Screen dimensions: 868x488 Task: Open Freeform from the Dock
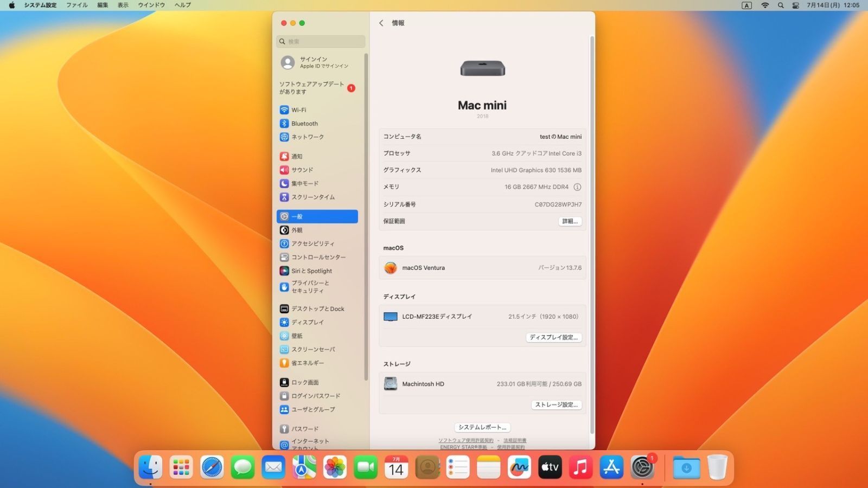(519, 467)
